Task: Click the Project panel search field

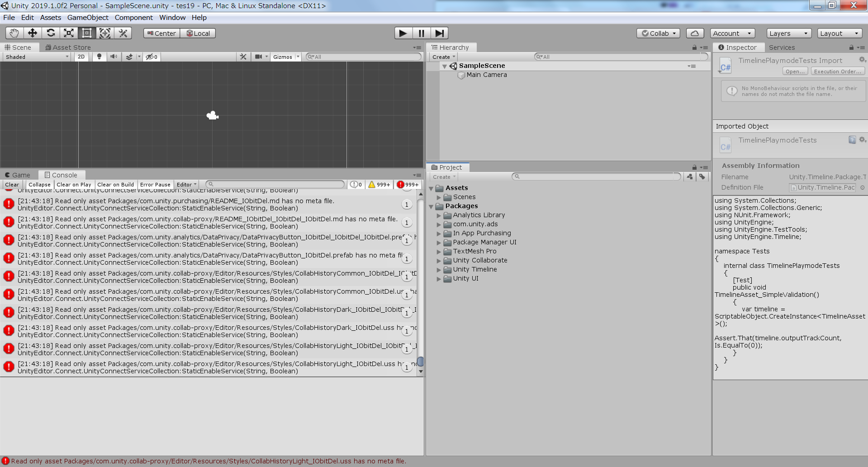Action: [x=596, y=176]
